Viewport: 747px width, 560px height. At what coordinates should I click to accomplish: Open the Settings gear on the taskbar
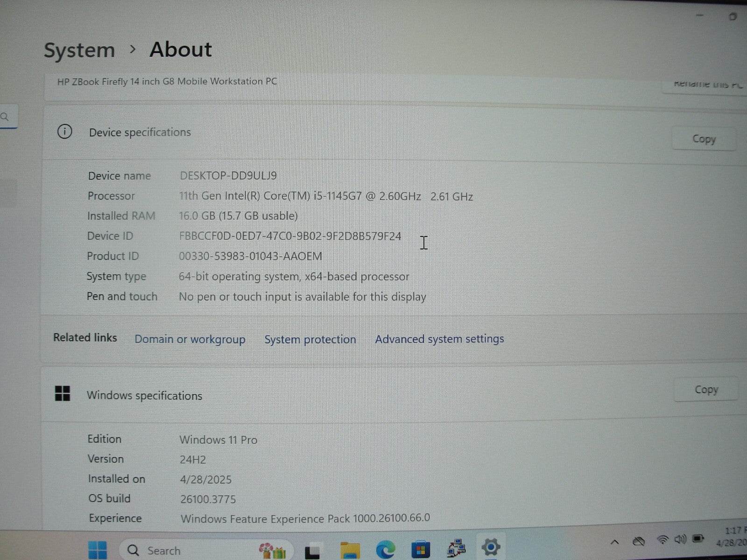[x=489, y=546]
